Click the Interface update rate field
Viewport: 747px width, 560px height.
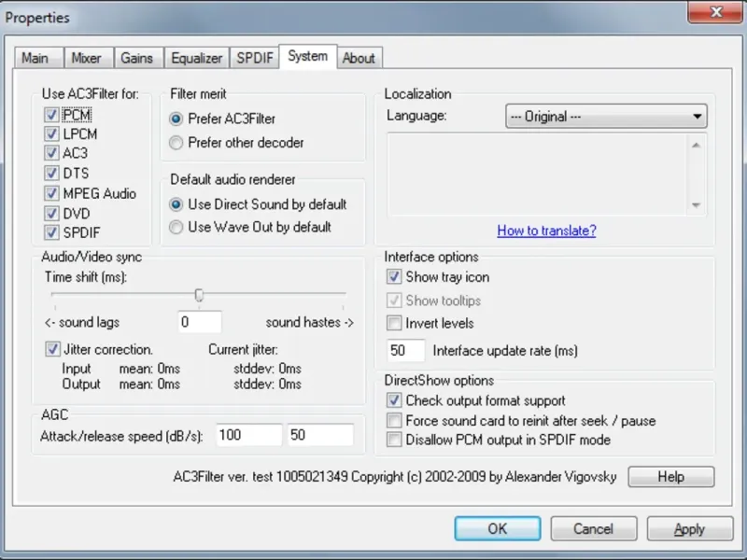(405, 351)
